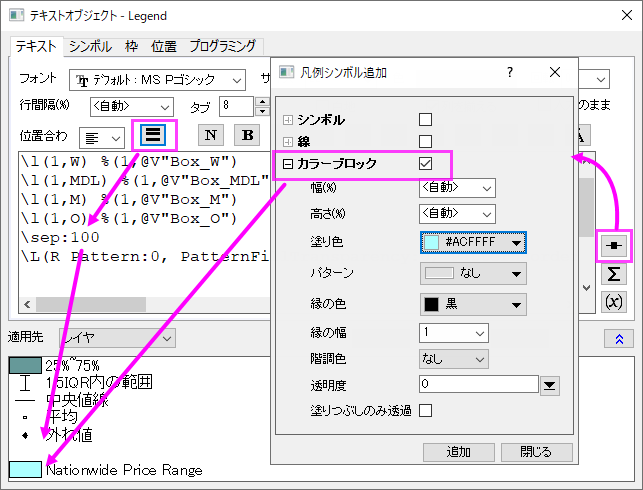Image resolution: width=643 pixels, height=490 pixels.
Task: Switch to the シンボル tab
Action: pyautogui.click(x=90, y=46)
